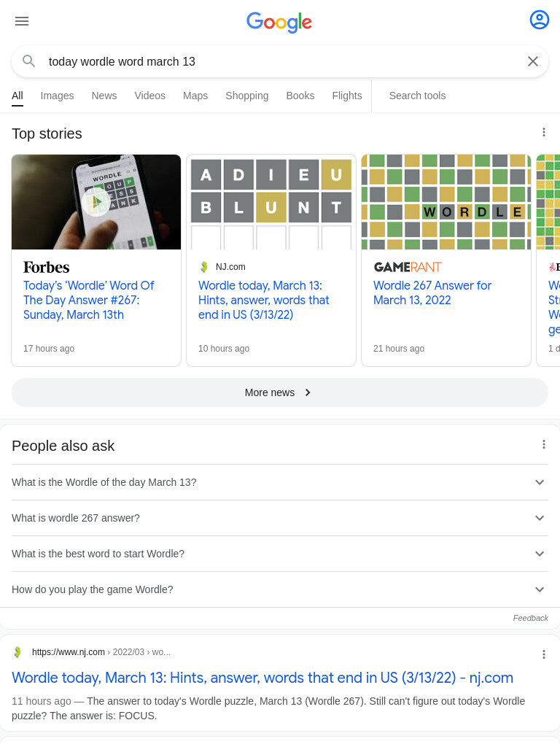Viewport: 560px width, 747px height.
Task: Click in the search input field
Action: (x=281, y=61)
